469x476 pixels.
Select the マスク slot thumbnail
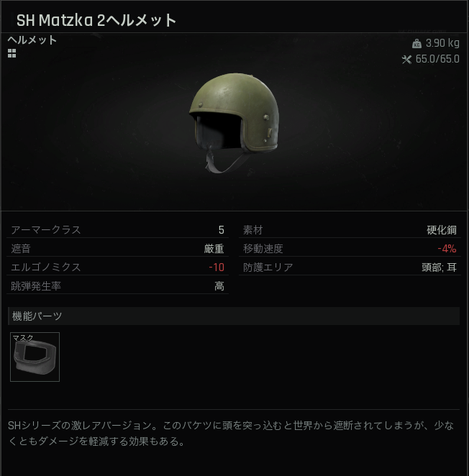point(35,357)
